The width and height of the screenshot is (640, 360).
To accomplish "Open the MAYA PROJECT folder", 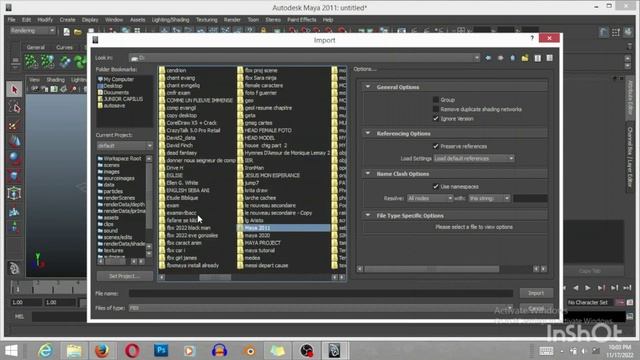I will pyautogui.click(x=262, y=243).
